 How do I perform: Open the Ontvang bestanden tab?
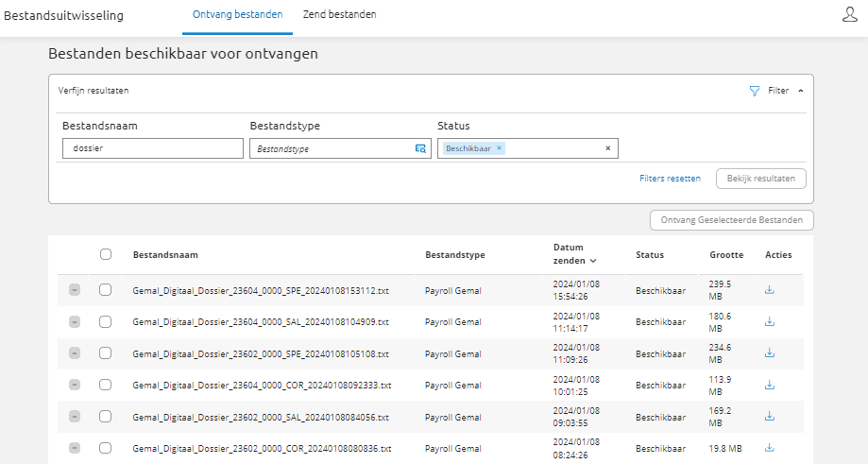pos(237,15)
